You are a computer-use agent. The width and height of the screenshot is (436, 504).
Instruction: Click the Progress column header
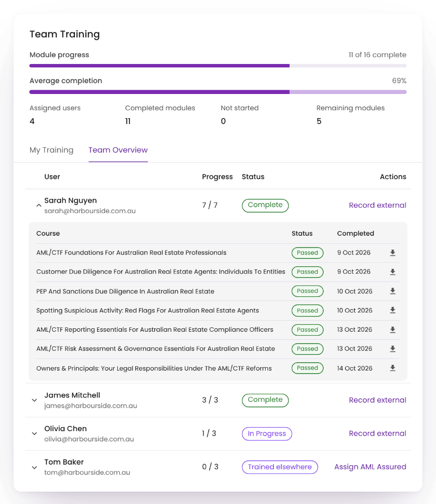click(217, 177)
